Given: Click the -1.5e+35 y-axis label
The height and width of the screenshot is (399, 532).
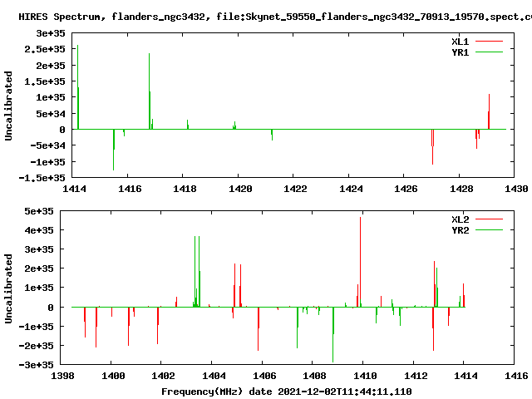Looking at the screenshot, I should [x=42, y=178].
